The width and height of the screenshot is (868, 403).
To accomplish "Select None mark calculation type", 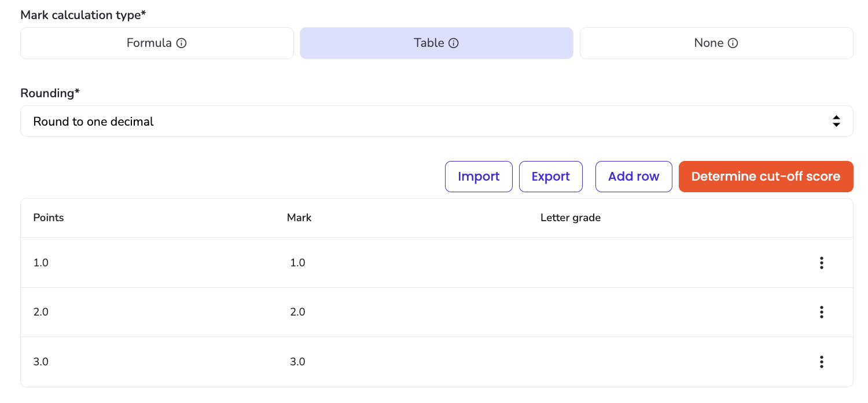I will pyautogui.click(x=716, y=43).
